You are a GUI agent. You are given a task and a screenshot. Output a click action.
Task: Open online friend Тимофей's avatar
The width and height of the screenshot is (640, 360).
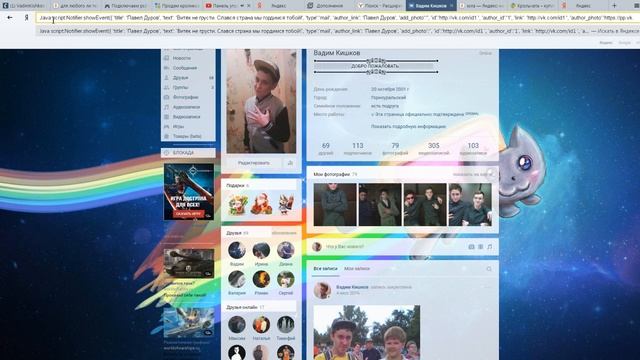(x=286, y=325)
